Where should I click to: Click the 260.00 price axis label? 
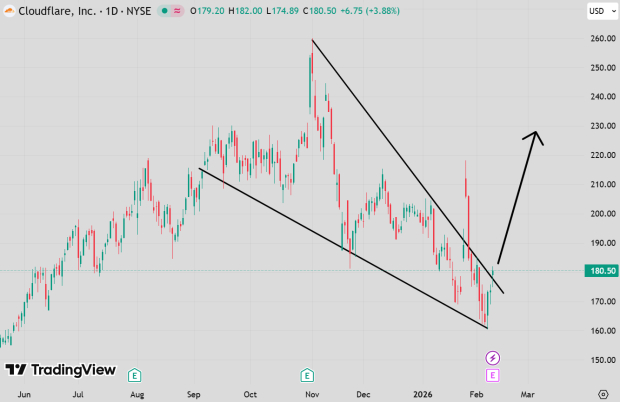pos(599,39)
